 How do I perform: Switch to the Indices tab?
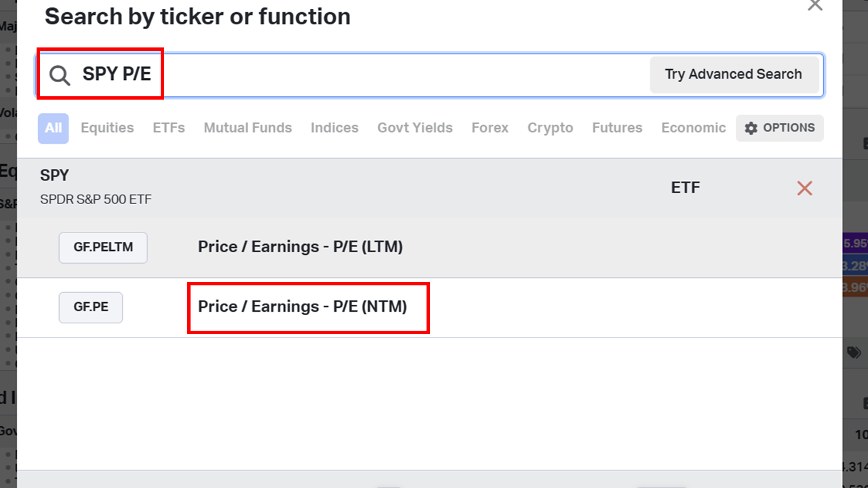click(334, 128)
